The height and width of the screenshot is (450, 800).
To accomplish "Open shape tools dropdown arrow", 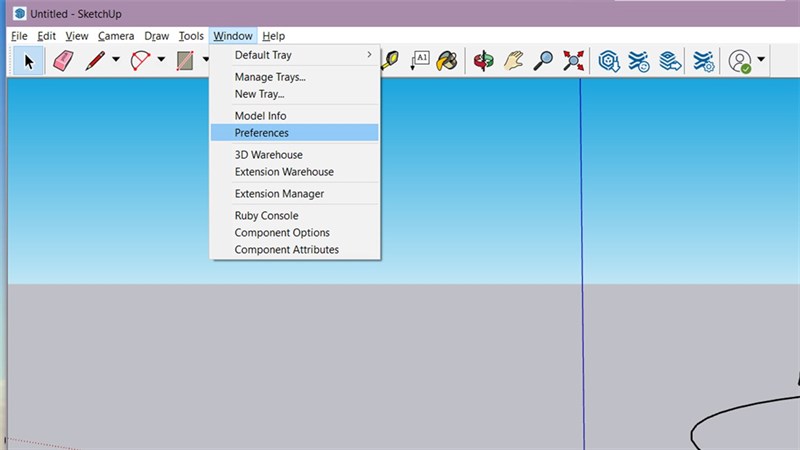I will (205, 60).
